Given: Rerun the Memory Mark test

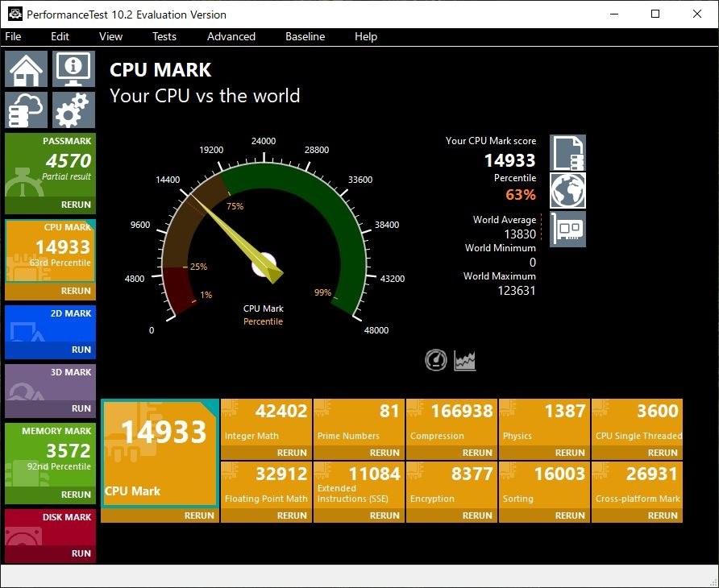Looking at the screenshot, I should click(51, 495).
